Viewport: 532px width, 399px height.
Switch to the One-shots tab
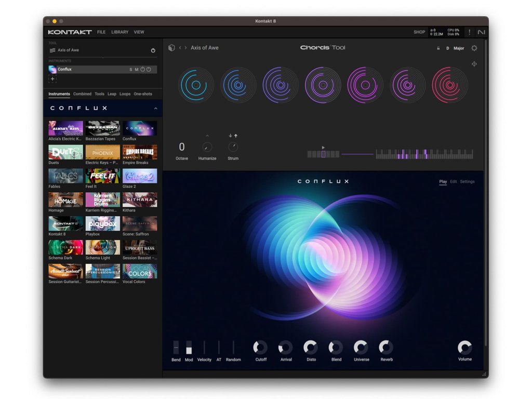(143, 94)
